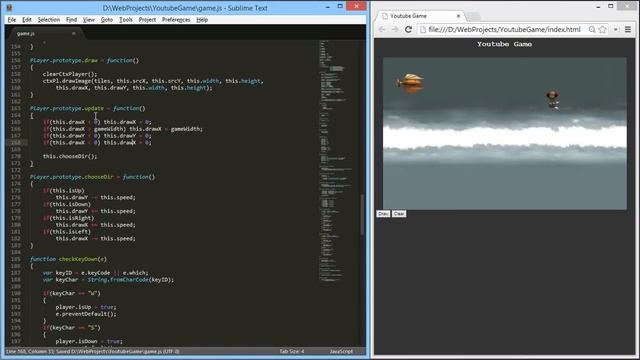Screen dimensions: 640x360
Task: Open the Help menu
Action: (x=202, y=20)
